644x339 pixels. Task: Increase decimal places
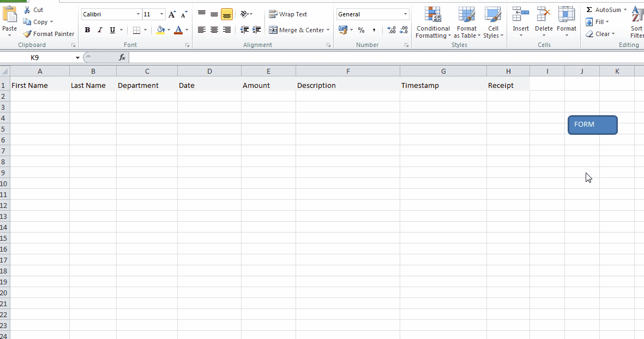[392, 30]
